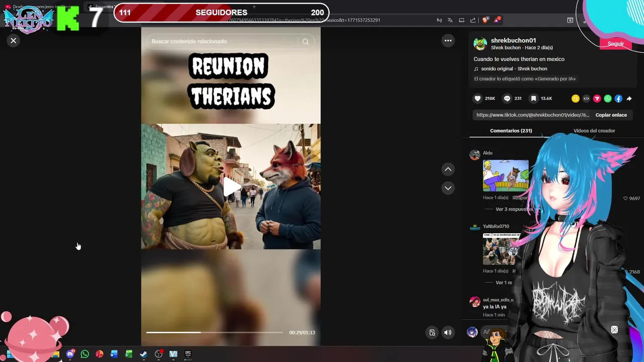Click the address bar install-app screen icon

[x=461, y=20]
